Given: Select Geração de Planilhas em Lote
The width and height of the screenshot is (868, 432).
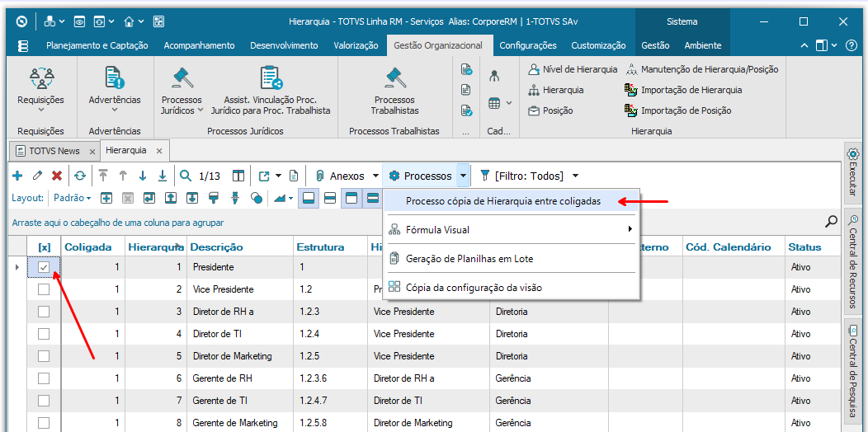Looking at the screenshot, I should [469, 258].
